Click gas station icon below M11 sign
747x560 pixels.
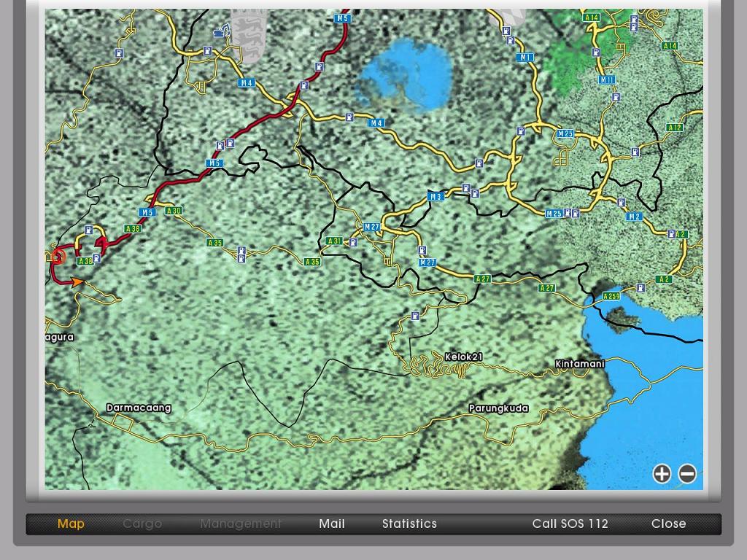pyautogui.click(x=616, y=97)
